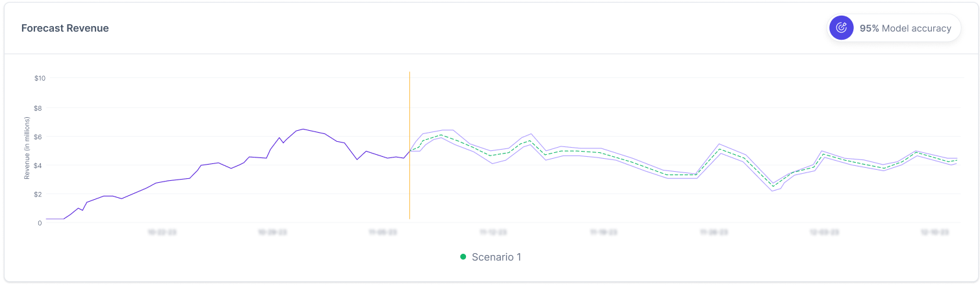980x285 pixels.
Task: Select the 10-29-23 date label
Action: pyautogui.click(x=272, y=232)
